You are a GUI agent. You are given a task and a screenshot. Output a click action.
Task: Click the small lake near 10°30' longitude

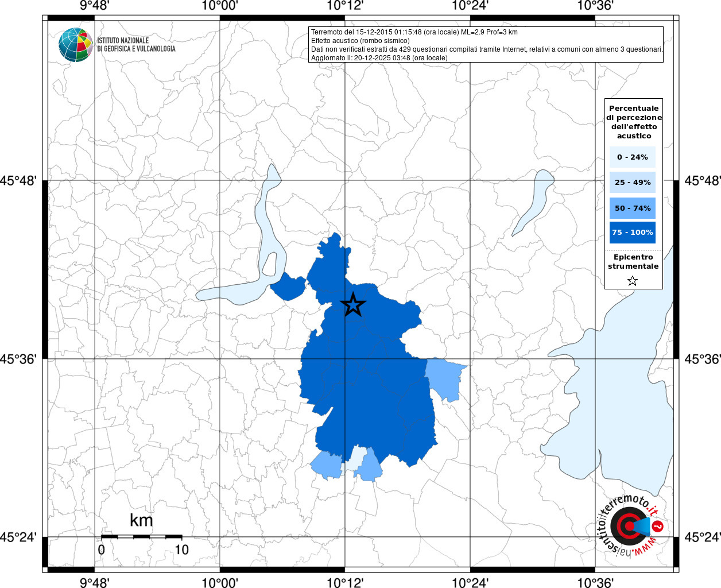[534, 201]
